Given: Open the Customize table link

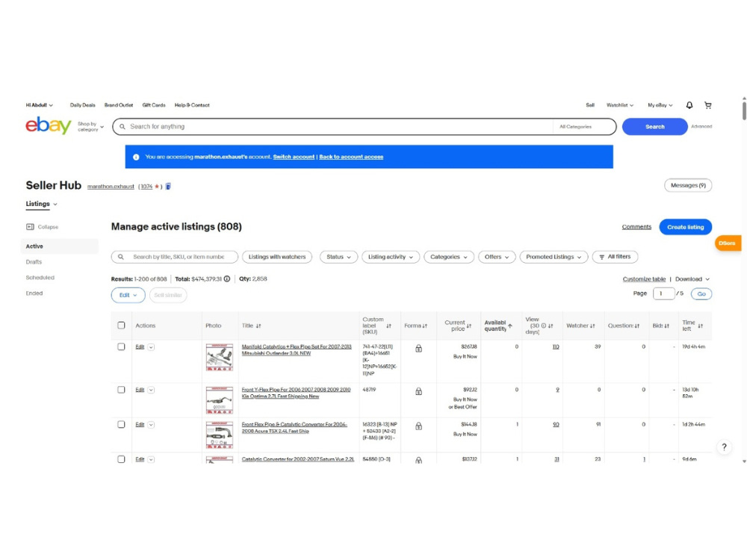Looking at the screenshot, I should (x=644, y=279).
